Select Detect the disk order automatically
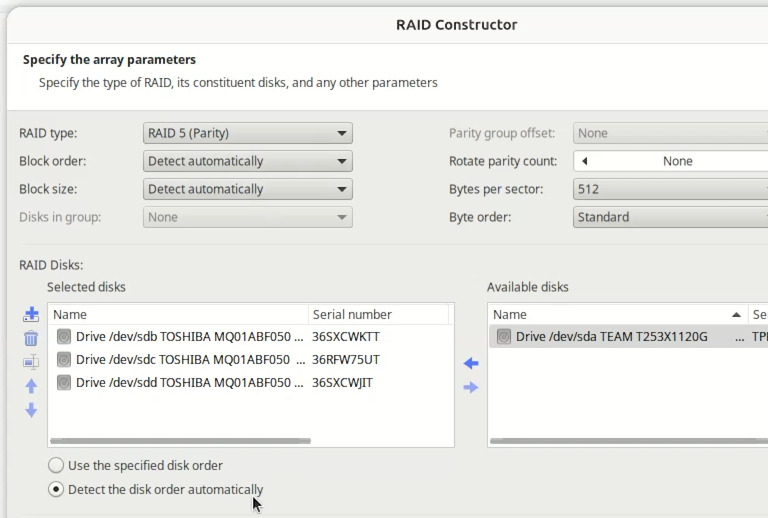768x518 pixels. (56, 489)
